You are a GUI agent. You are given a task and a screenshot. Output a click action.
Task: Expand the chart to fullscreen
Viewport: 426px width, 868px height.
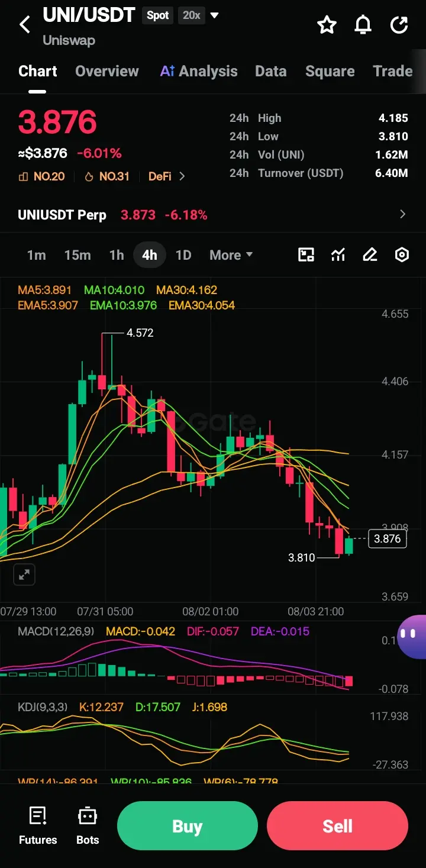pyautogui.click(x=25, y=574)
